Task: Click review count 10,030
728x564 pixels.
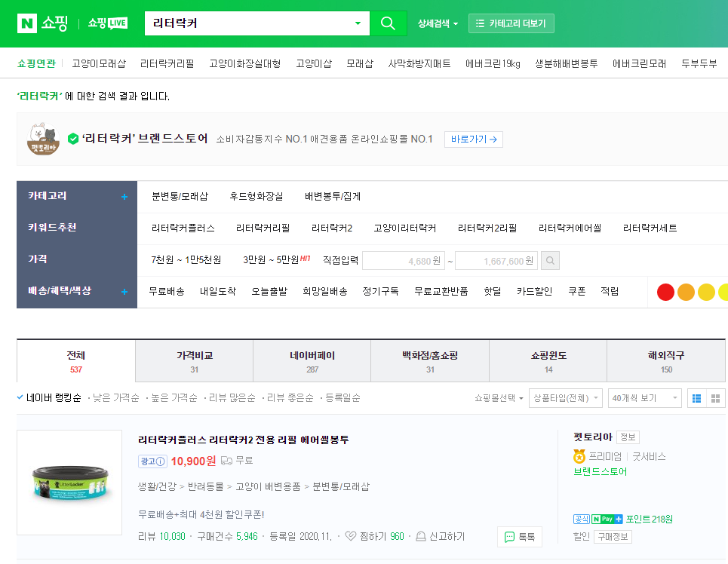Action: point(172,536)
